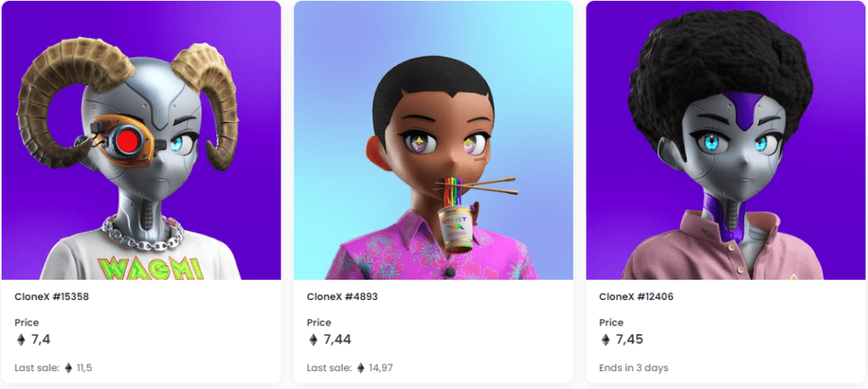
Task: Click Ethereum icon next to last sale 14,97
Action: tap(361, 368)
